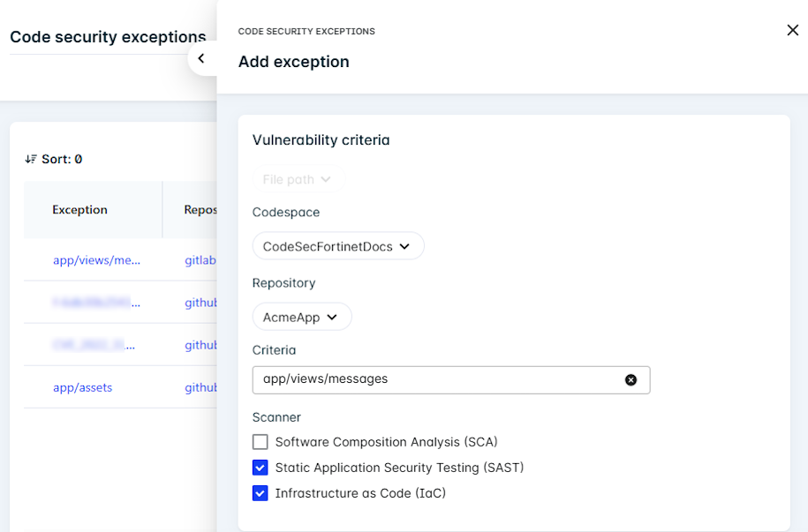808x532 pixels.
Task: Collapse panel with back chevron arrow
Action: click(201, 58)
